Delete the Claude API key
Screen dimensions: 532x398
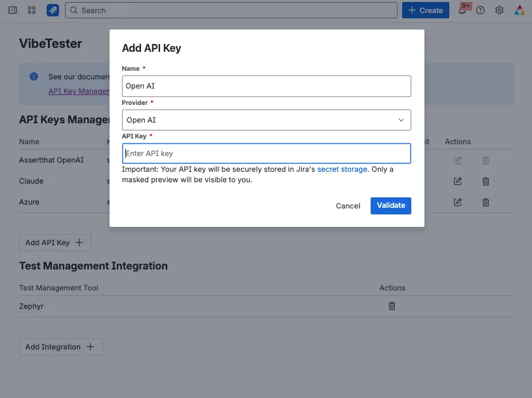coord(485,181)
